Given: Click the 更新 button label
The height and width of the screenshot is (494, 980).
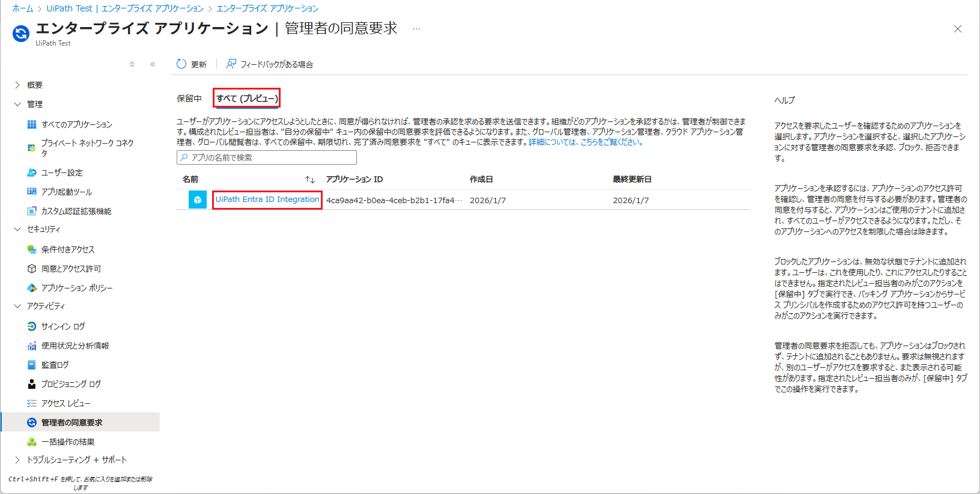Looking at the screenshot, I should (199, 64).
